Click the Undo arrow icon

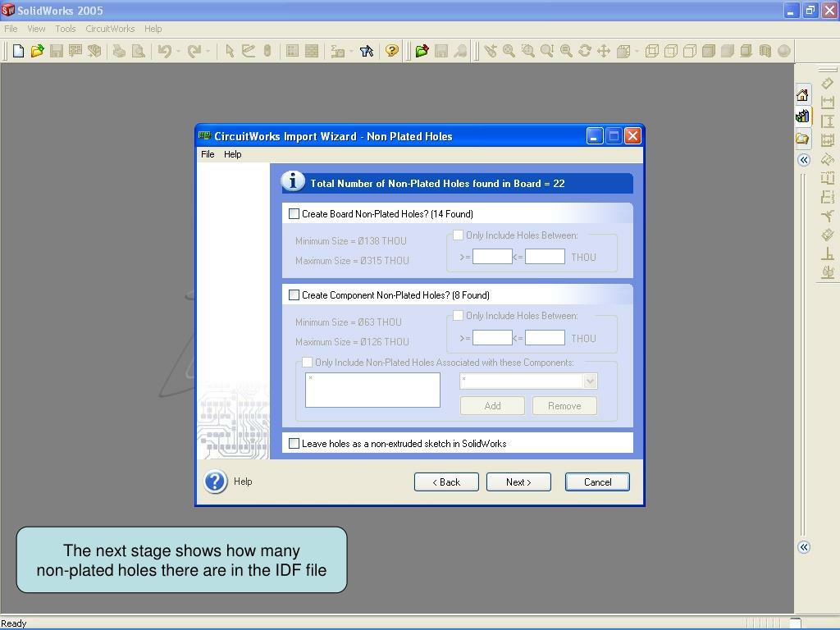(x=164, y=51)
